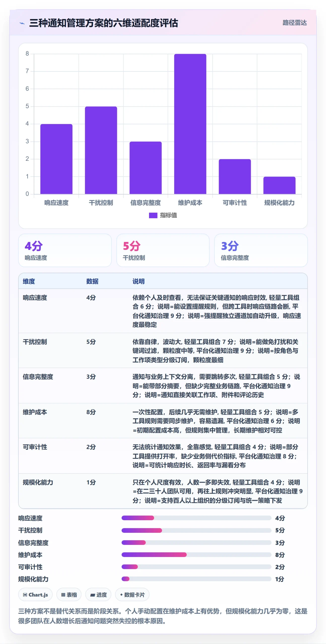Screen dimensions: 326x644
Task: Click the footer summary starting 三种方案不是替代关系
Action: pyautogui.click(x=163, y=616)
